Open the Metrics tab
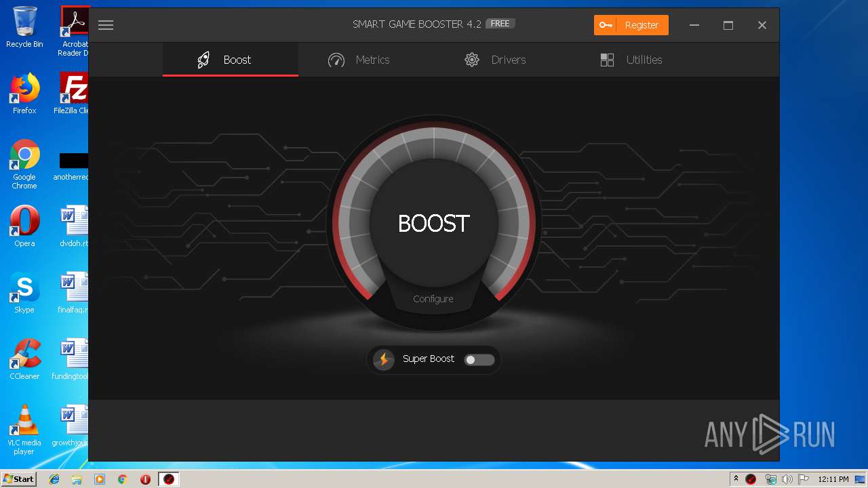The height and width of the screenshot is (488, 868). pos(359,60)
